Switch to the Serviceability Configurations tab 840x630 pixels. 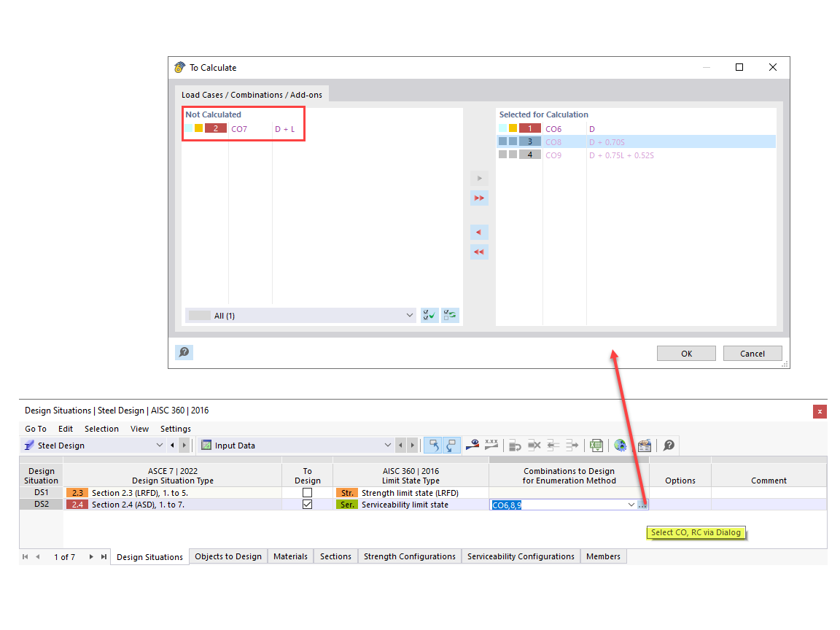pos(521,556)
